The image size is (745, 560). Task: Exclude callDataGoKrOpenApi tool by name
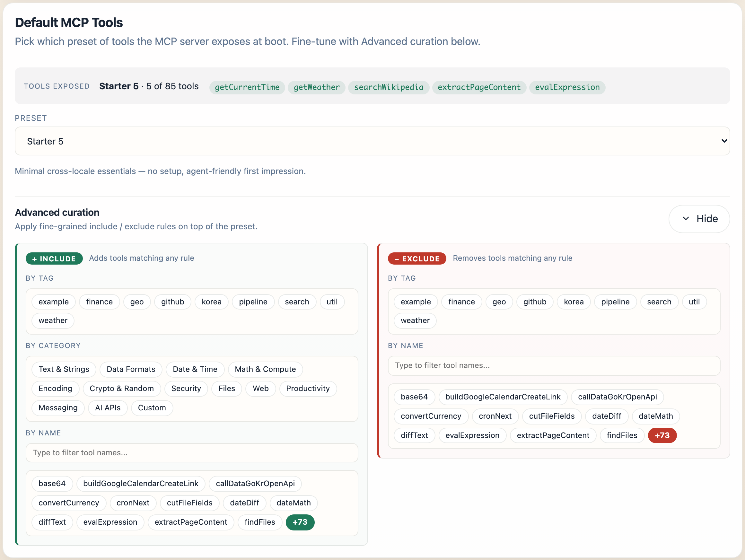point(617,397)
